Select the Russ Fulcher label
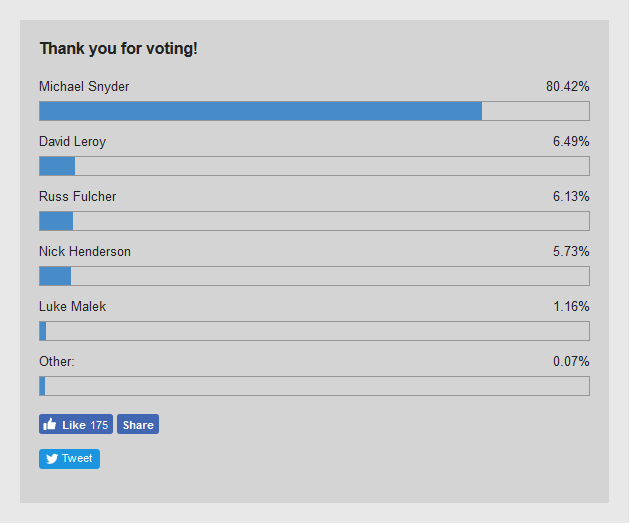This screenshot has width=631, height=525. (x=78, y=197)
